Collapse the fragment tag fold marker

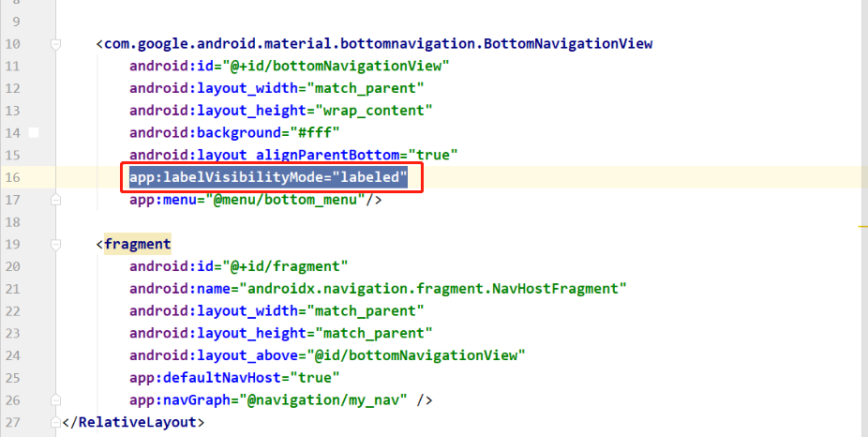(x=55, y=244)
